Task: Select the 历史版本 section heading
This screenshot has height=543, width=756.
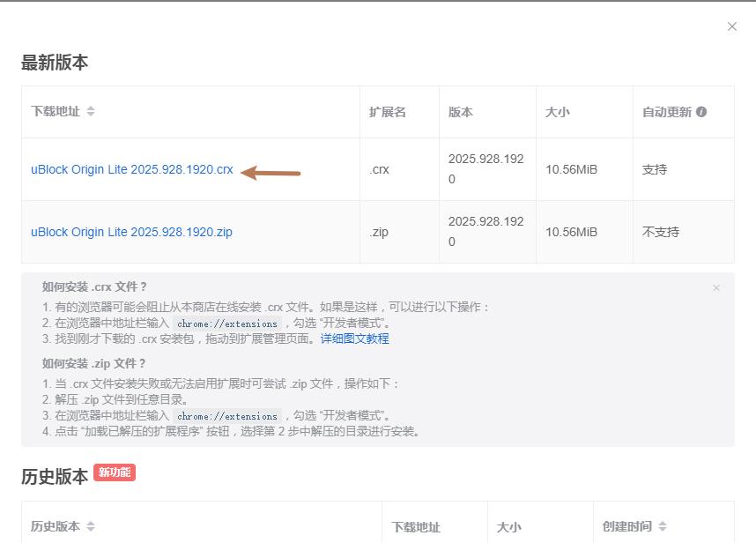Action: pos(55,477)
